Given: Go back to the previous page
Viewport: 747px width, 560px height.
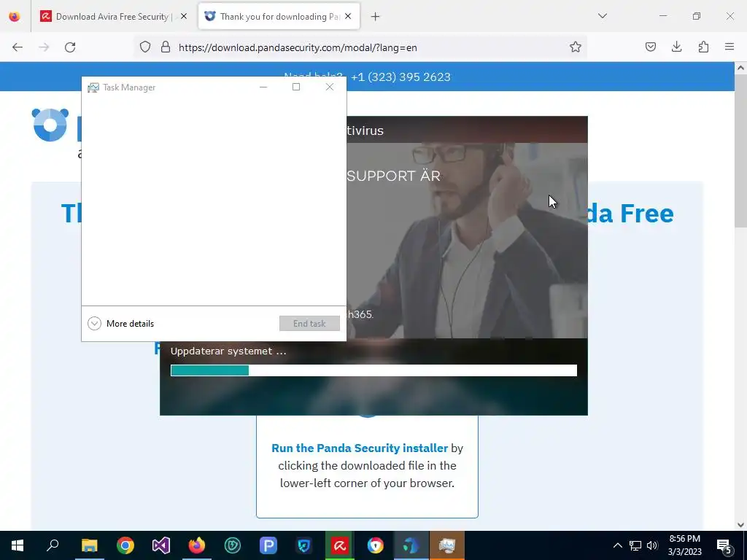Looking at the screenshot, I should point(18,47).
